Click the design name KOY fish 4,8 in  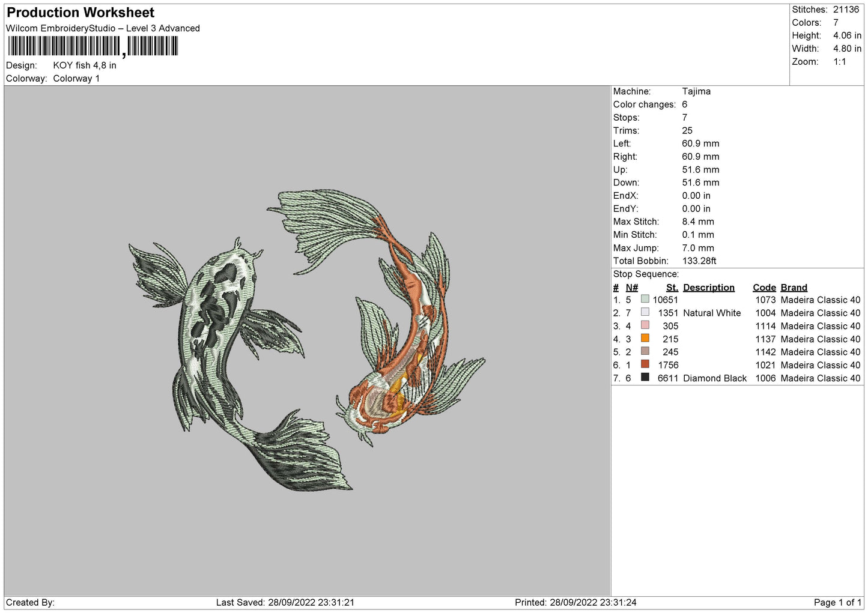[85, 65]
